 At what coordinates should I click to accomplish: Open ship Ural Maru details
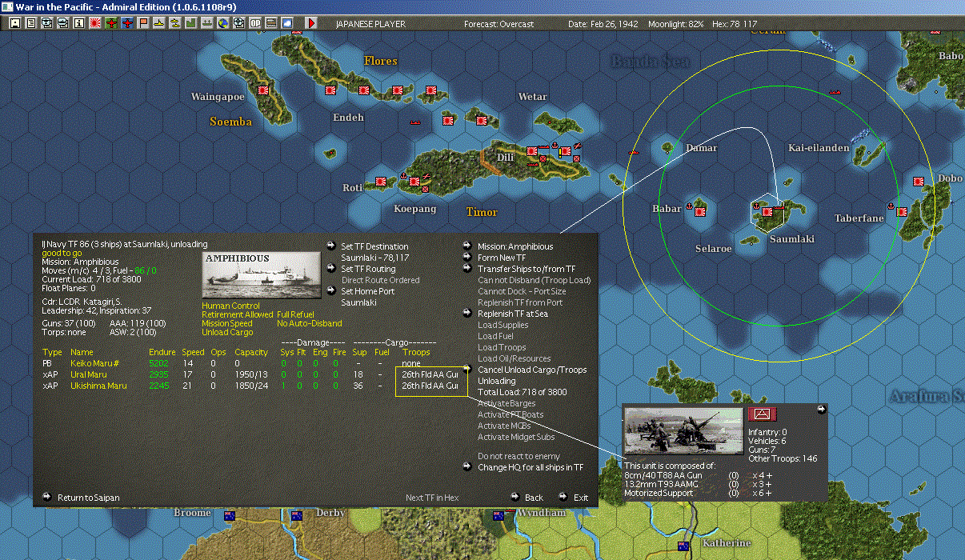click(x=89, y=374)
